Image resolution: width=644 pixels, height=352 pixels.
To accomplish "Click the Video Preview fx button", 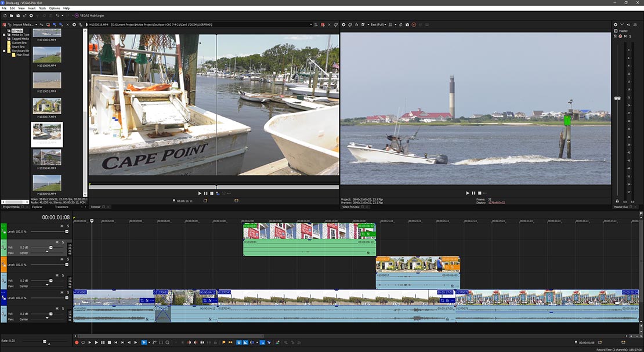I will [x=356, y=24].
